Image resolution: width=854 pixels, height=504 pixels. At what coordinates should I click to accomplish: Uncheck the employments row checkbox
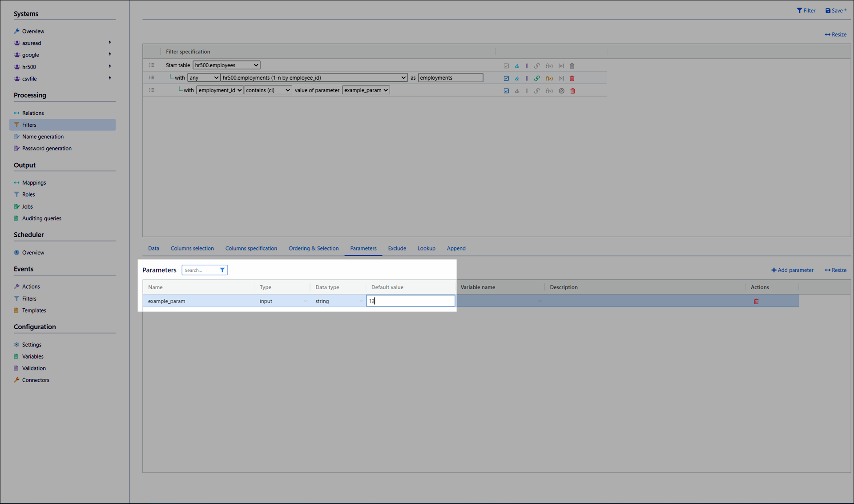click(x=506, y=78)
